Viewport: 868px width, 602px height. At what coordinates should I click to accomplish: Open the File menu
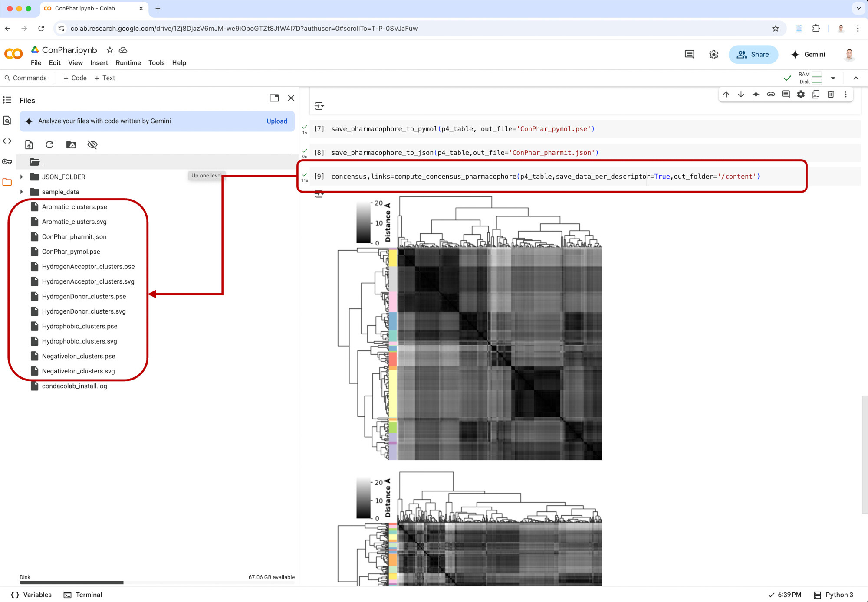[36, 63]
